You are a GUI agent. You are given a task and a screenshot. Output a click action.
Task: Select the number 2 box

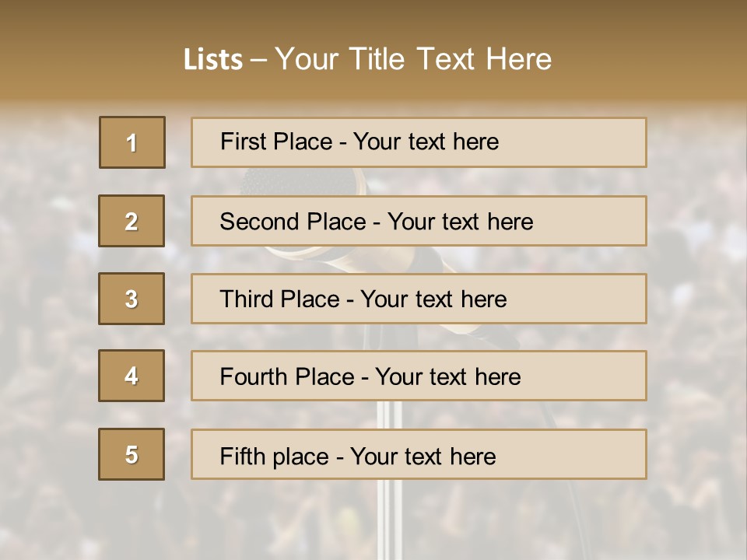(x=132, y=221)
